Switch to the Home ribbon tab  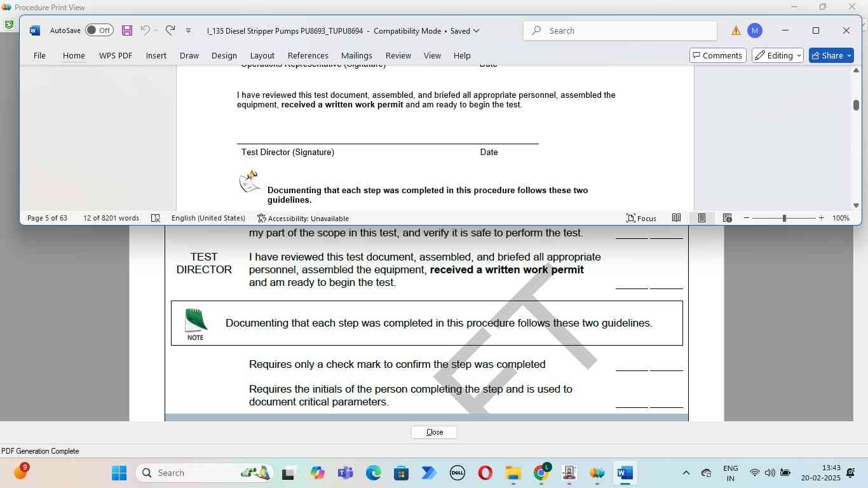(x=74, y=55)
